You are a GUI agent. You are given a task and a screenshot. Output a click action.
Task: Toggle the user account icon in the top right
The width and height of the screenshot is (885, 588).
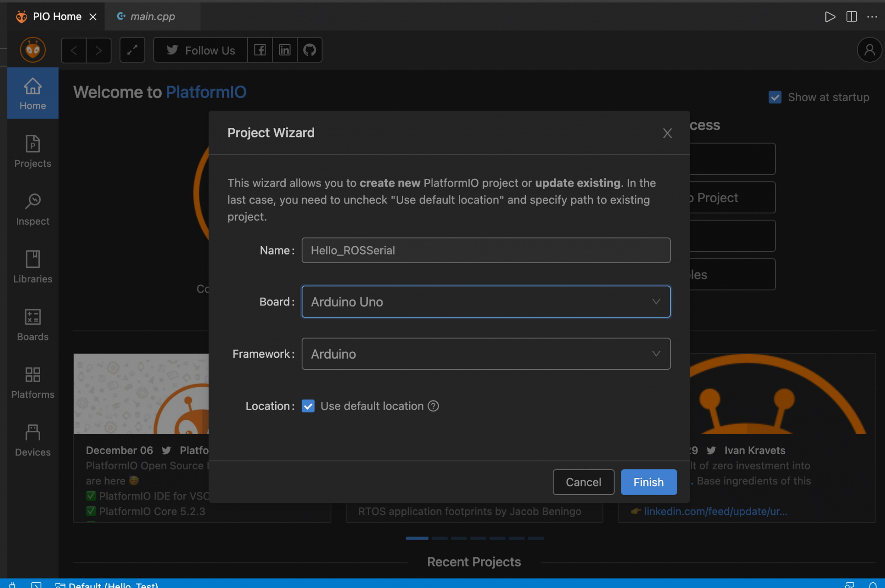(x=869, y=50)
